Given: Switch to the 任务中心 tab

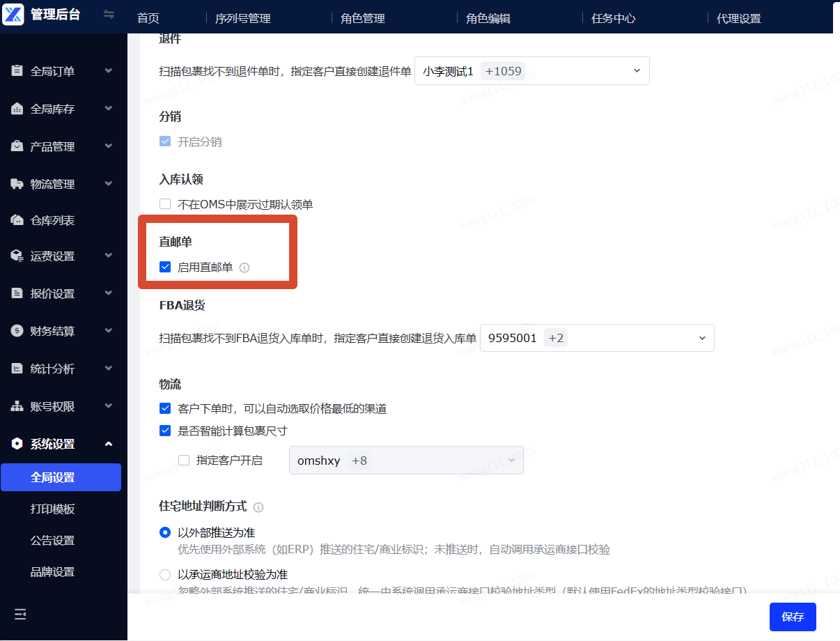Looking at the screenshot, I should click(614, 19).
